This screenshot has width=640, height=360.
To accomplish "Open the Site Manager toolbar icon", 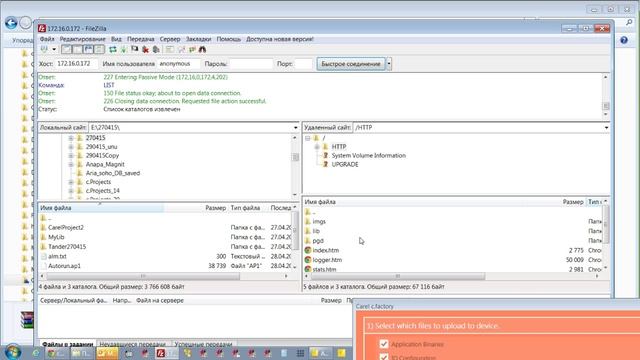I will click(x=44, y=49).
